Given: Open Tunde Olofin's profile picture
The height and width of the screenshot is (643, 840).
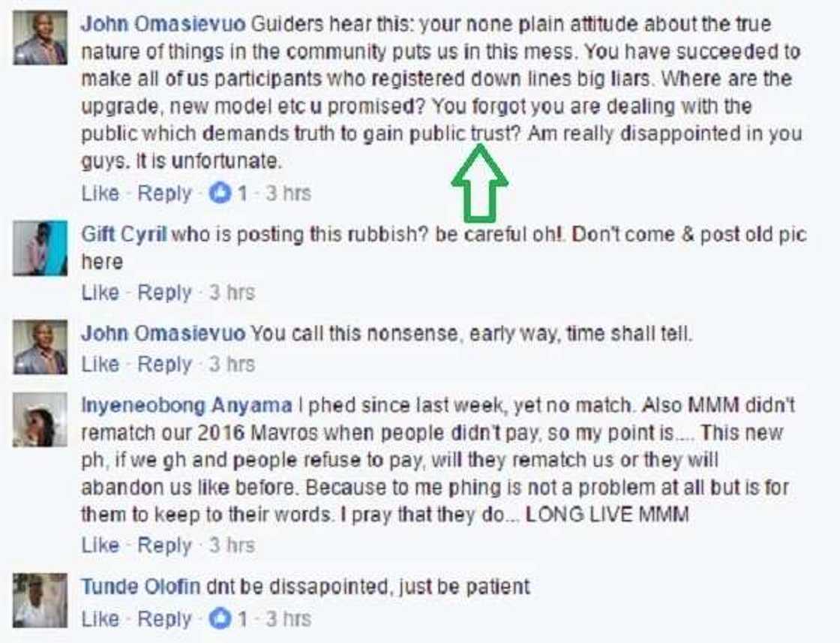Looking at the screenshot, I should pos(40,600).
